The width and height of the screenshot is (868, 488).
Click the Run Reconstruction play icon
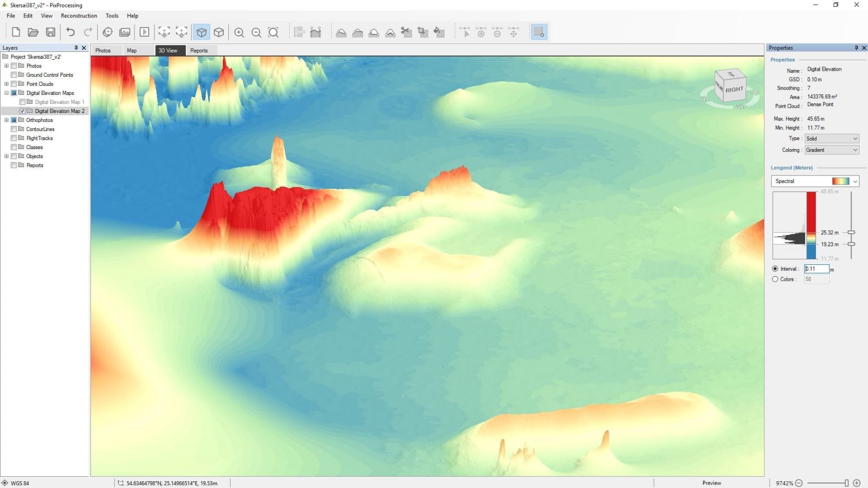pos(145,32)
